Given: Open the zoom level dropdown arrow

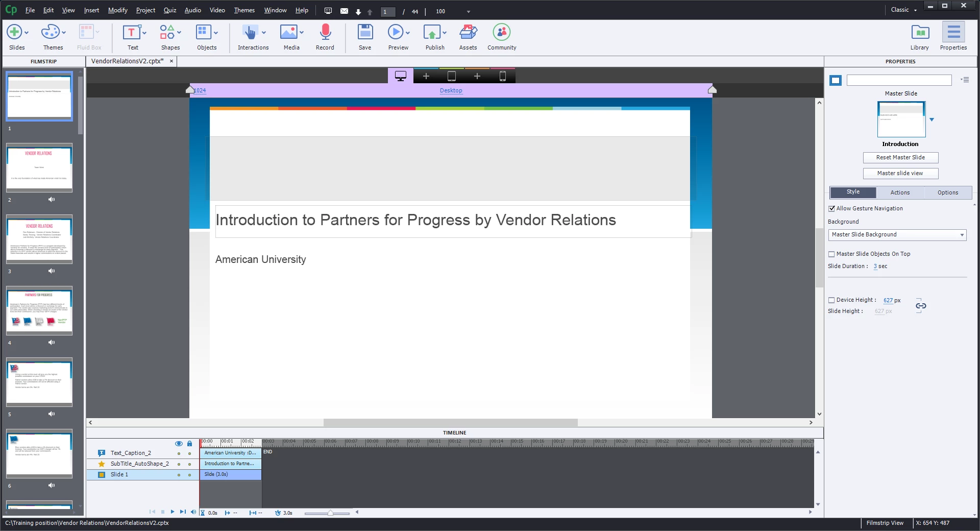Looking at the screenshot, I should (x=469, y=12).
